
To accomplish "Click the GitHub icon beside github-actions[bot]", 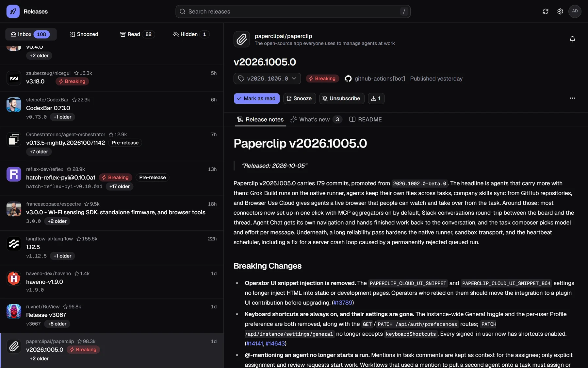I will click(x=348, y=79).
